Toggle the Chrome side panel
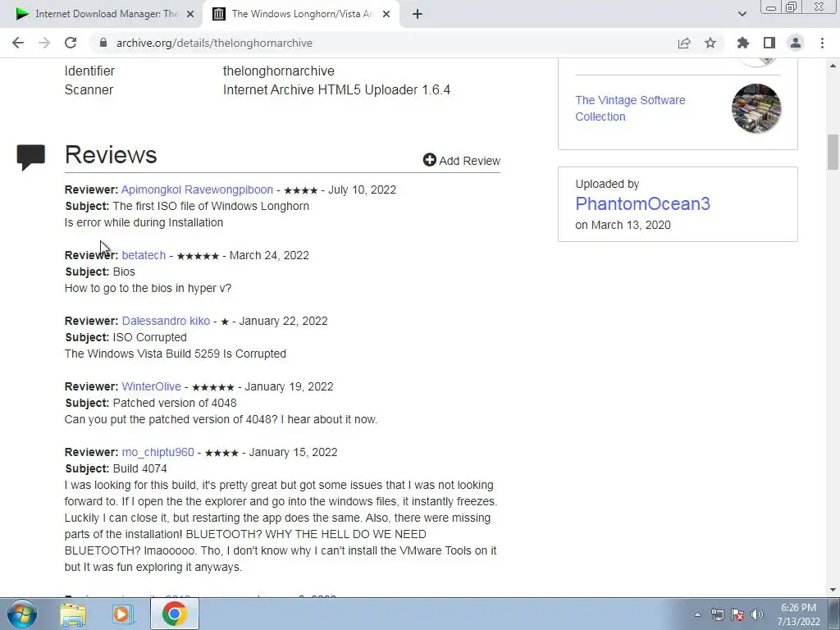 769,43
